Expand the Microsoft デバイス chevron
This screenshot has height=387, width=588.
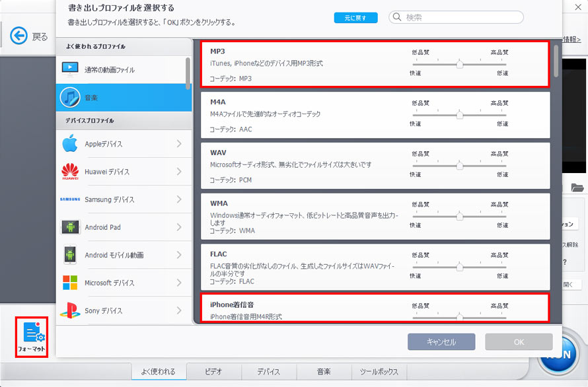179,283
